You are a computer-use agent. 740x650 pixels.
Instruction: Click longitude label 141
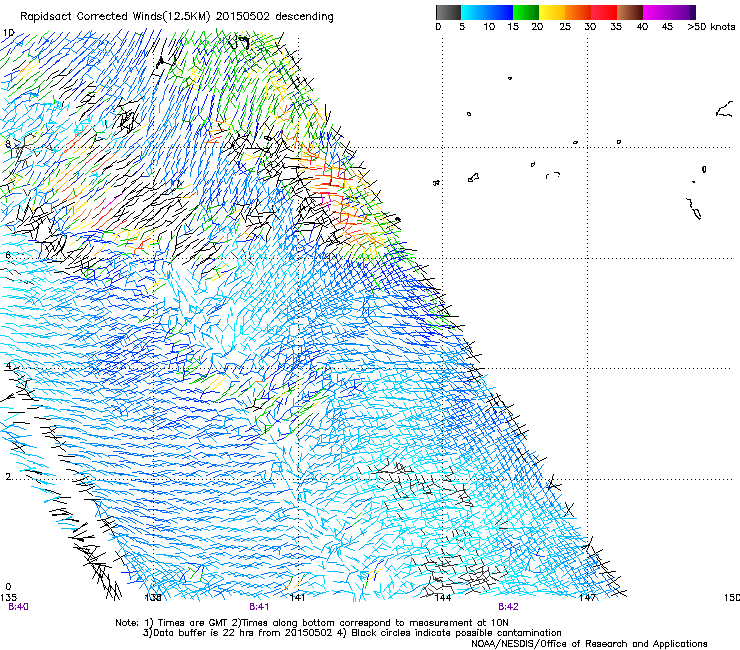coord(297,598)
